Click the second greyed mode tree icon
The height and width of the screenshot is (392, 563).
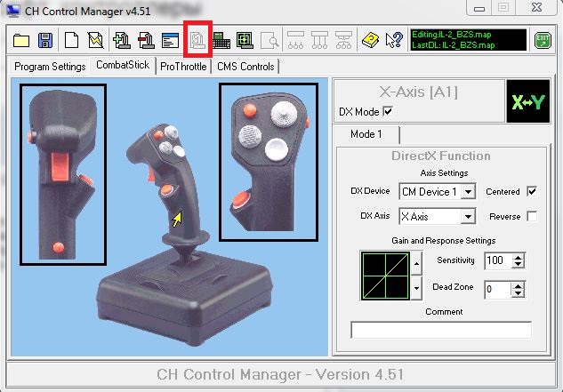[x=319, y=40]
